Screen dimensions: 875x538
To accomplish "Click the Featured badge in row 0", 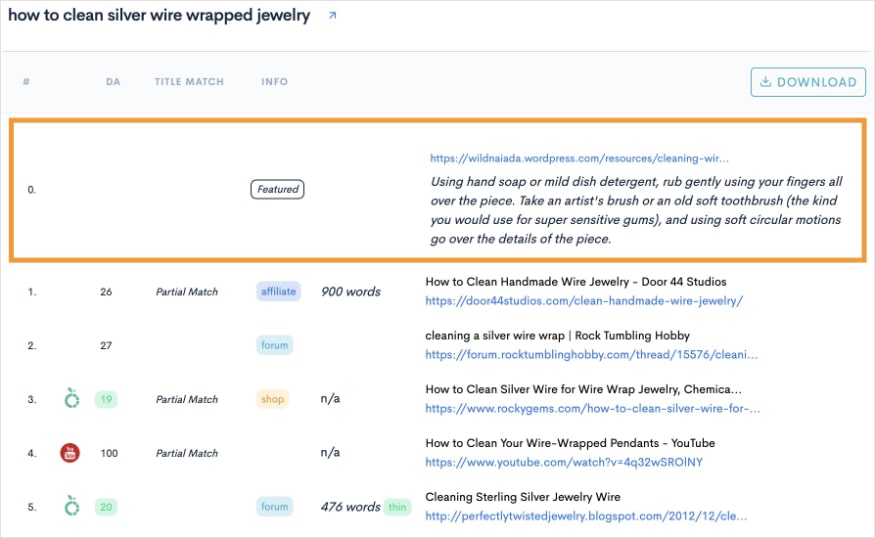I will point(277,189).
